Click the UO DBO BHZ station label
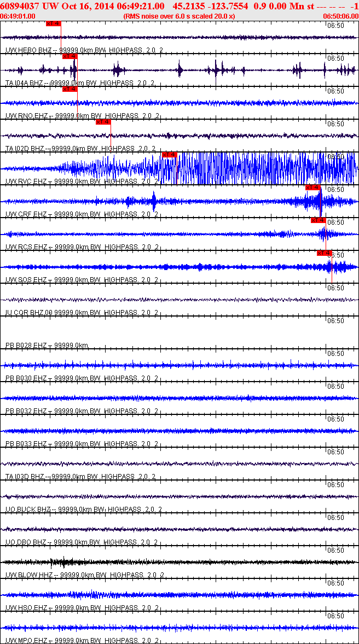The height and width of the screenshot is (644, 359). click(82, 542)
